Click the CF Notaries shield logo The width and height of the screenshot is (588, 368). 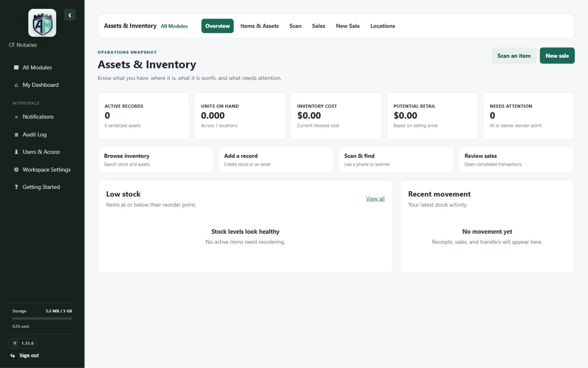click(x=42, y=23)
